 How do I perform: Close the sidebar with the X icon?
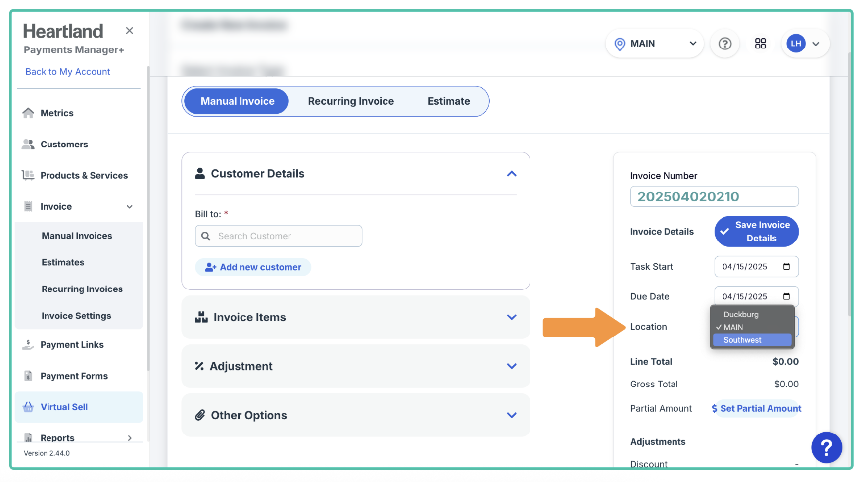coord(130,31)
